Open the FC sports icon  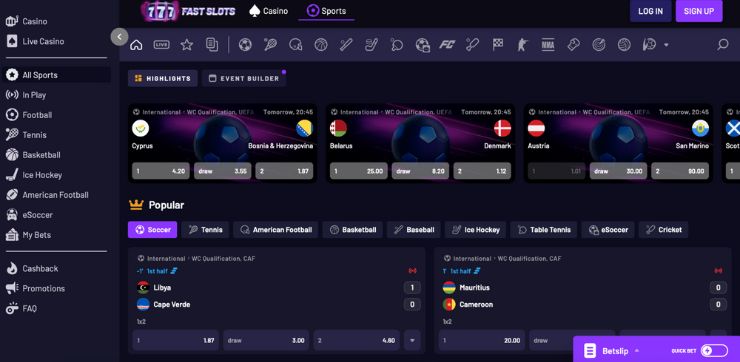click(x=447, y=45)
